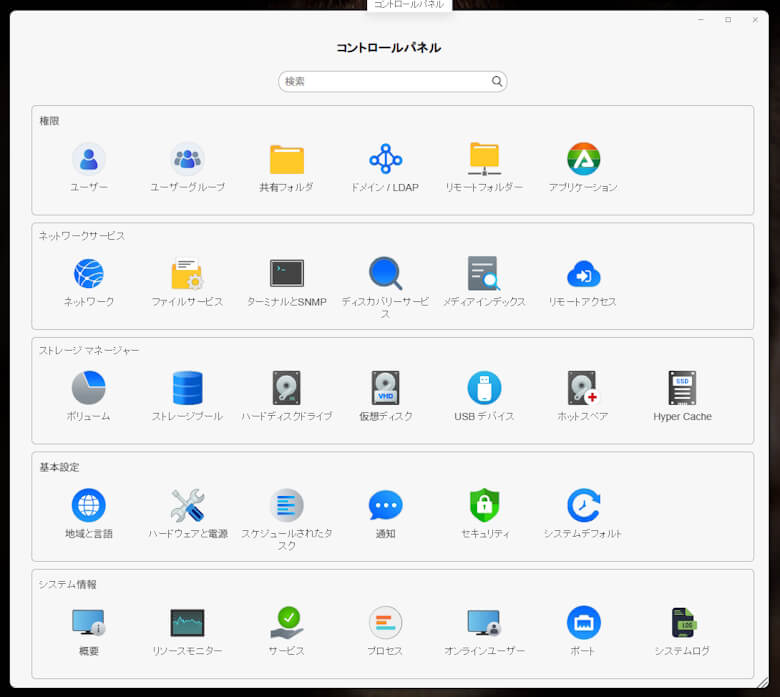Click the 検索 search input field
Image resolution: width=780 pixels, height=697 pixels.
385,82
